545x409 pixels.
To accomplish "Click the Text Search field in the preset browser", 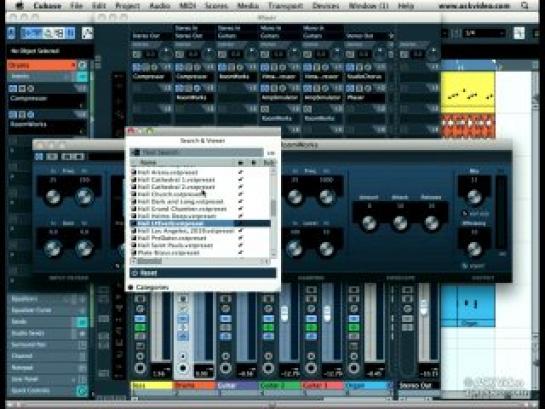I will point(197,153).
